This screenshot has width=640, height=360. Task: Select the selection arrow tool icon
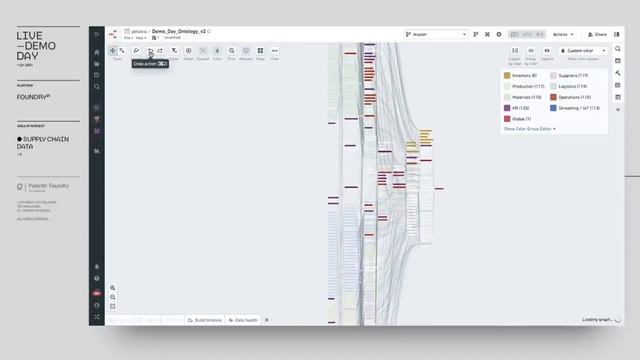click(x=122, y=51)
